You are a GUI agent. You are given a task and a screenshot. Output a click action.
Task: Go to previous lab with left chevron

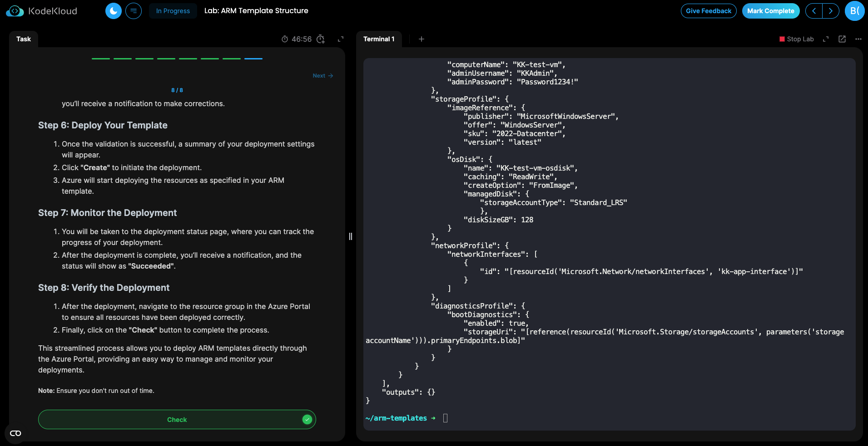[x=814, y=11]
